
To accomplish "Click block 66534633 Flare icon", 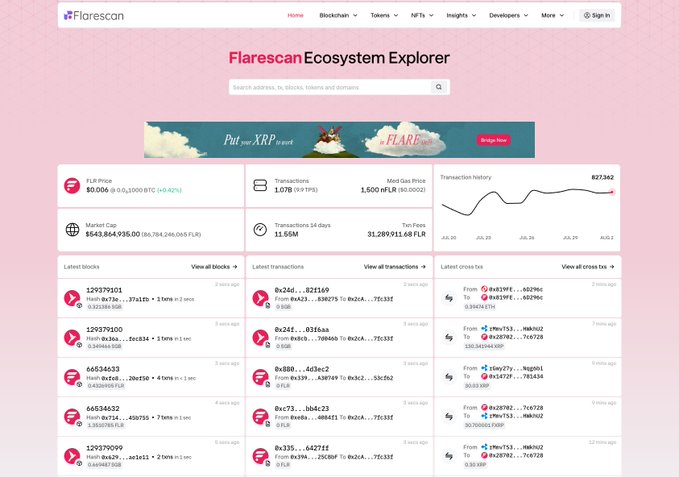I will tap(72, 377).
